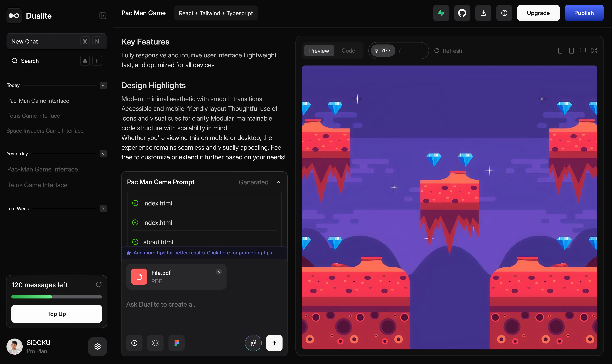
Task: Switch to the Code tab
Action: (348, 51)
